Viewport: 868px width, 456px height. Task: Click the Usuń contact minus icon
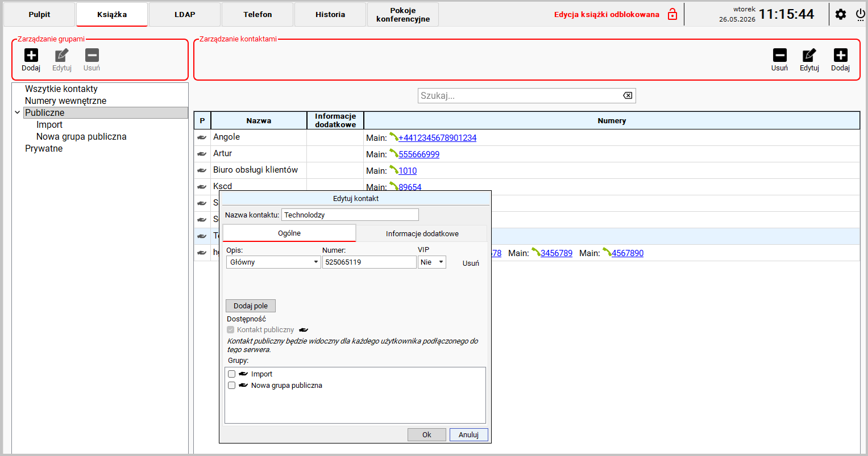pos(780,55)
